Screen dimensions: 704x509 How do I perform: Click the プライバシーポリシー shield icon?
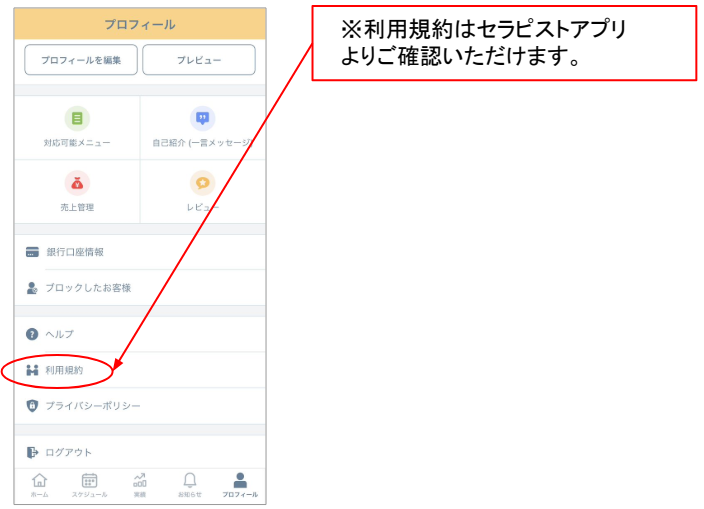point(32,406)
